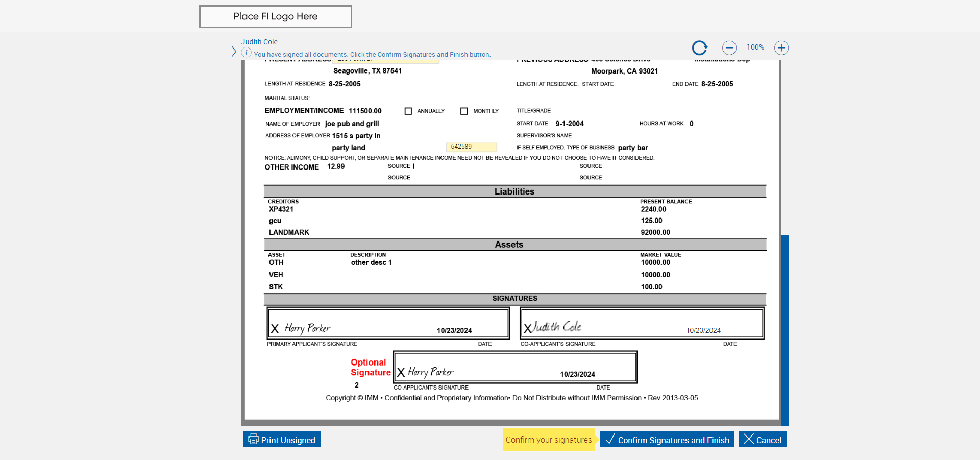Click checkmark icon on Confirm Signatures button
The width and height of the screenshot is (980, 460).
coord(610,439)
